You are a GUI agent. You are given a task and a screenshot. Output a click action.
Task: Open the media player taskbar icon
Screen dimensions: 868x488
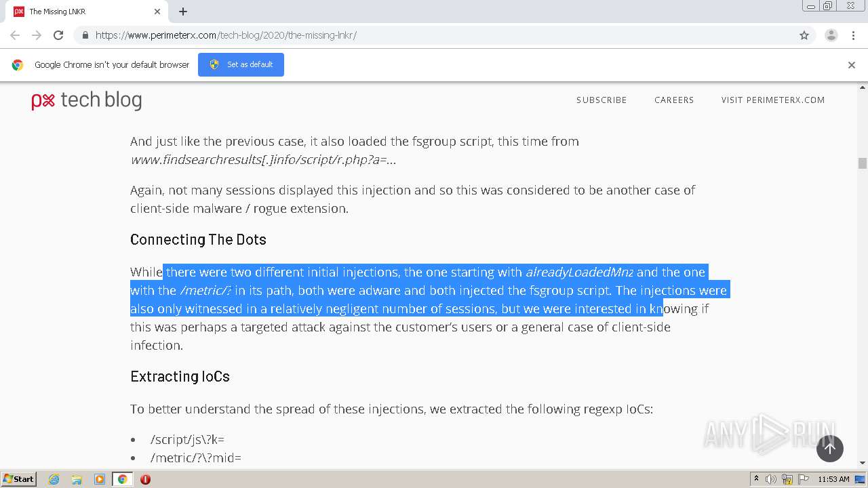(x=100, y=479)
